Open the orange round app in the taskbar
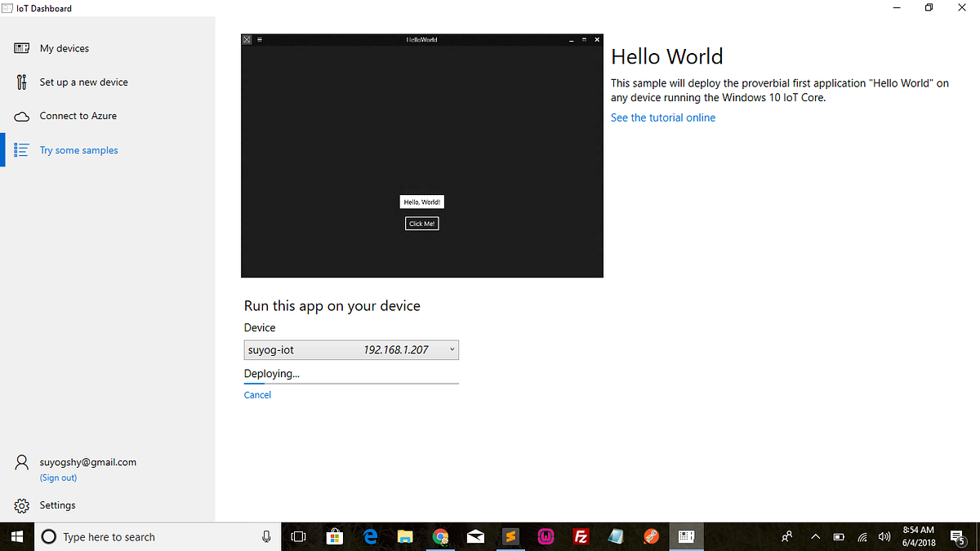This screenshot has height=551, width=980. [x=651, y=536]
